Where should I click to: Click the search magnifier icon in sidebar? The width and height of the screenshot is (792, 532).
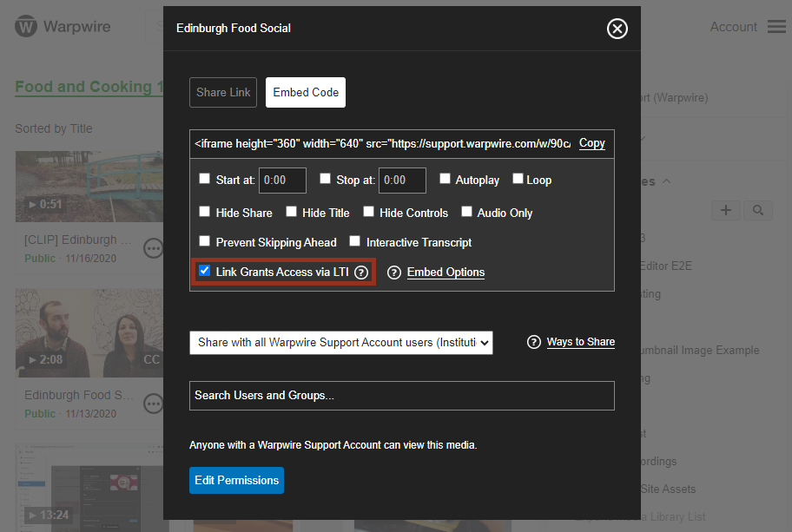[x=757, y=210]
